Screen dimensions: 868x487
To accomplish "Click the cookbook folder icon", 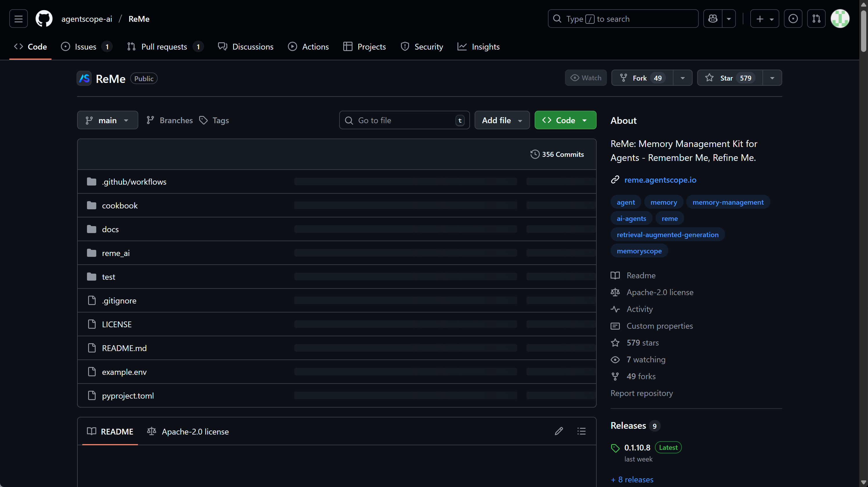I will coord(92,206).
